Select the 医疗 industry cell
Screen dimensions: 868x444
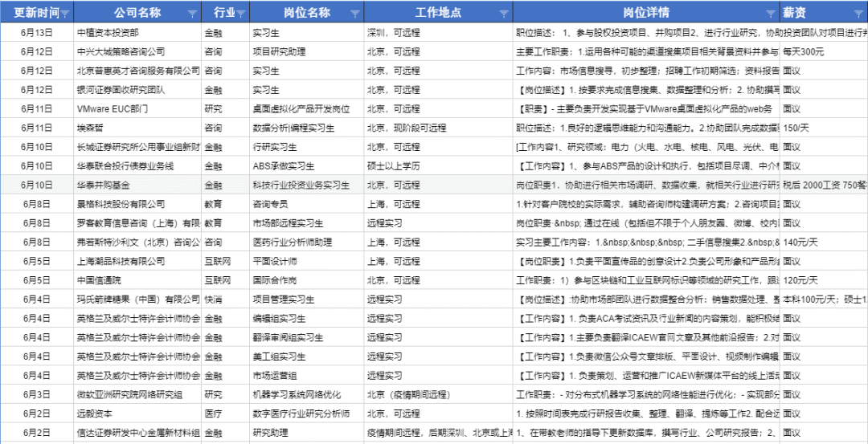(x=226, y=413)
